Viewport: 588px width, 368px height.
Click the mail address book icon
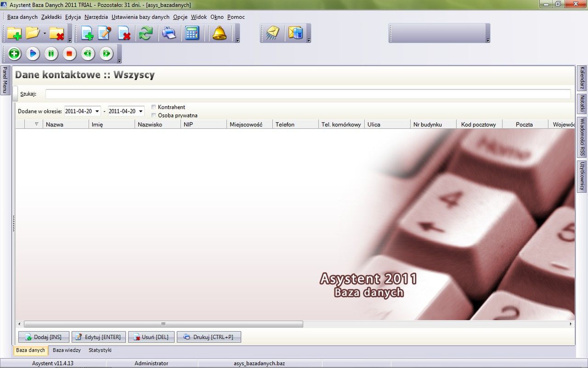click(295, 33)
